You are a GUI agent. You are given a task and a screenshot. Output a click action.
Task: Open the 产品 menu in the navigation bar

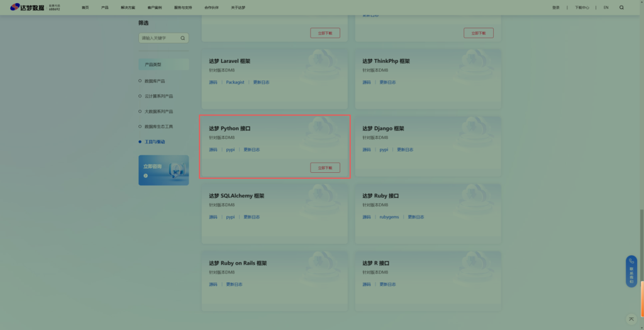point(104,8)
